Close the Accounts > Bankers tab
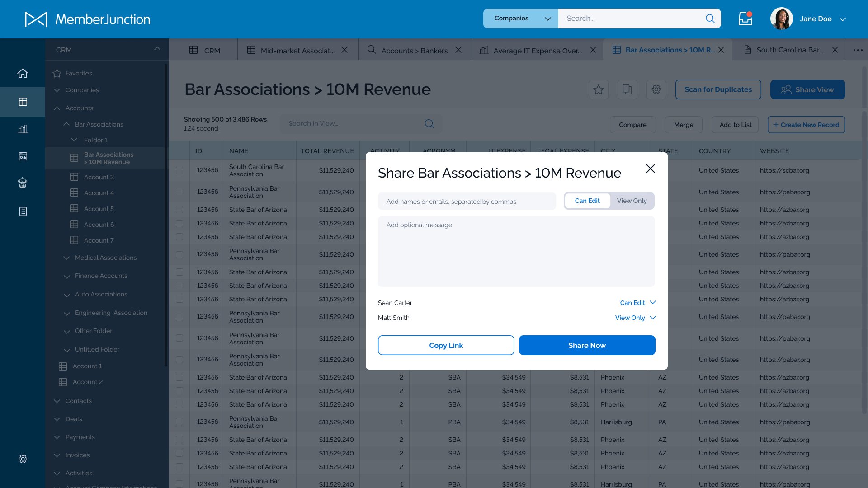The height and width of the screenshot is (488, 868). pyautogui.click(x=458, y=50)
